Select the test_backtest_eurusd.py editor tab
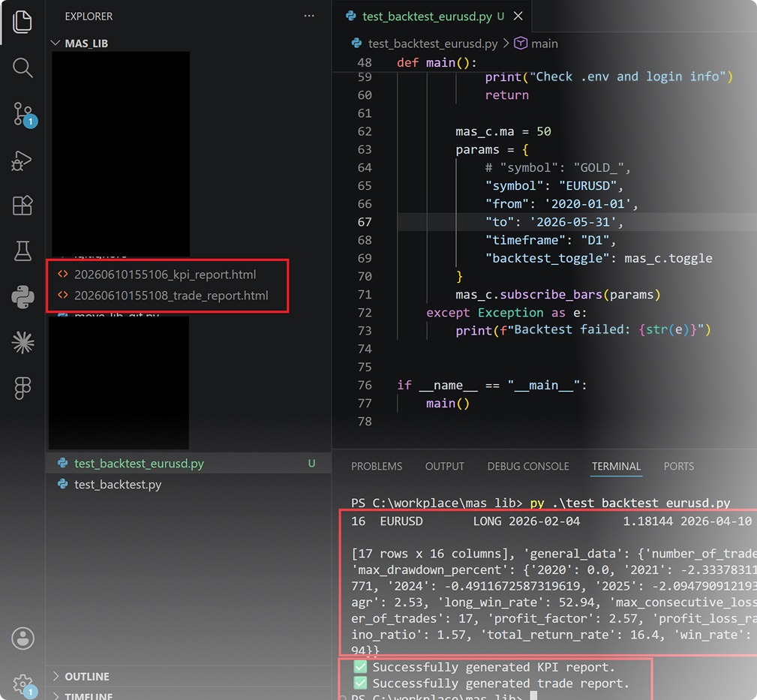Screen dimensions: 757x700 click(425, 17)
